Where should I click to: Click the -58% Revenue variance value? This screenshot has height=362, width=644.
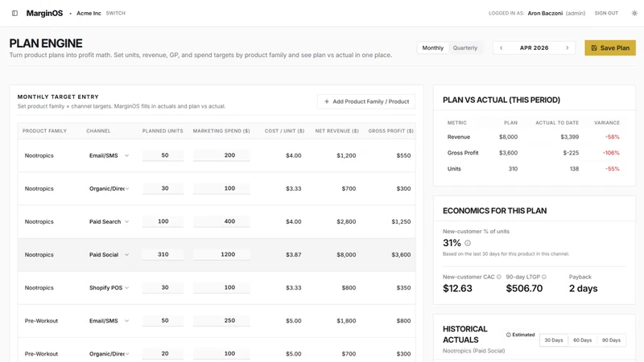[x=613, y=137]
